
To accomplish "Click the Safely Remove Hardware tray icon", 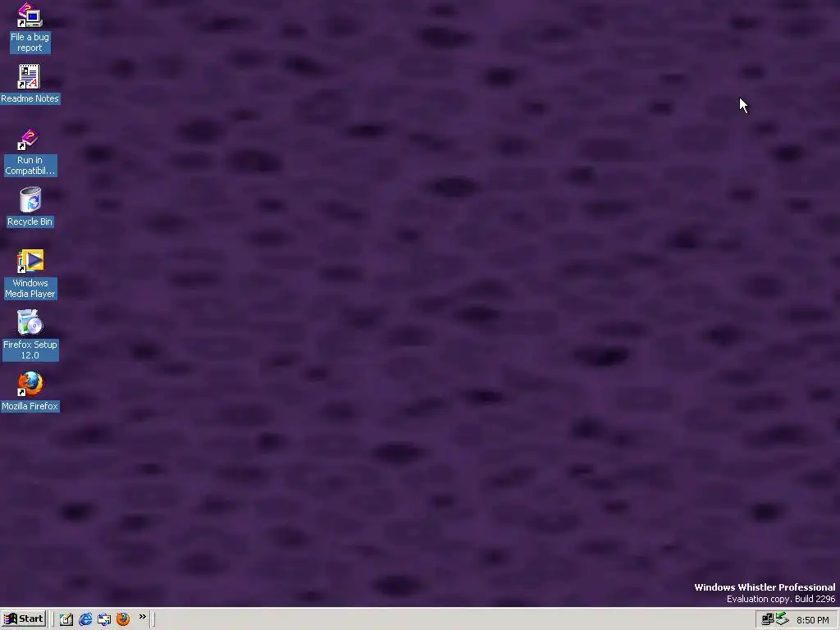I will coord(782,619).
